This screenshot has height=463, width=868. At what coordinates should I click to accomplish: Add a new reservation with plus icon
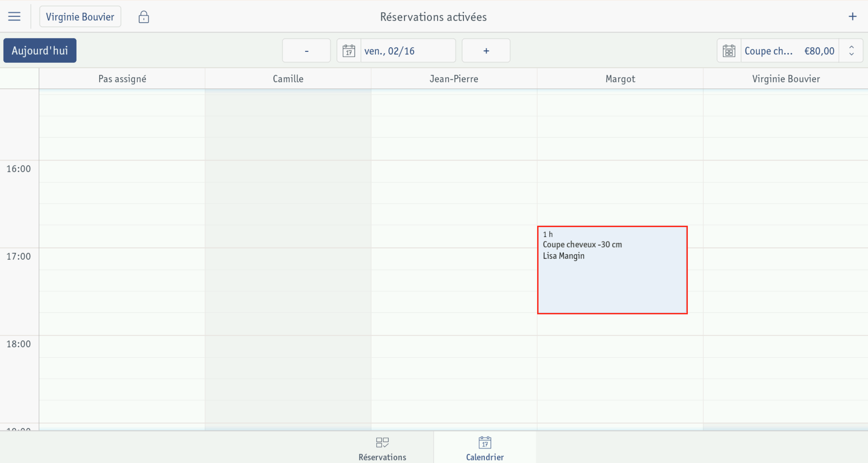pyautogui.click(x=852, y=17)
